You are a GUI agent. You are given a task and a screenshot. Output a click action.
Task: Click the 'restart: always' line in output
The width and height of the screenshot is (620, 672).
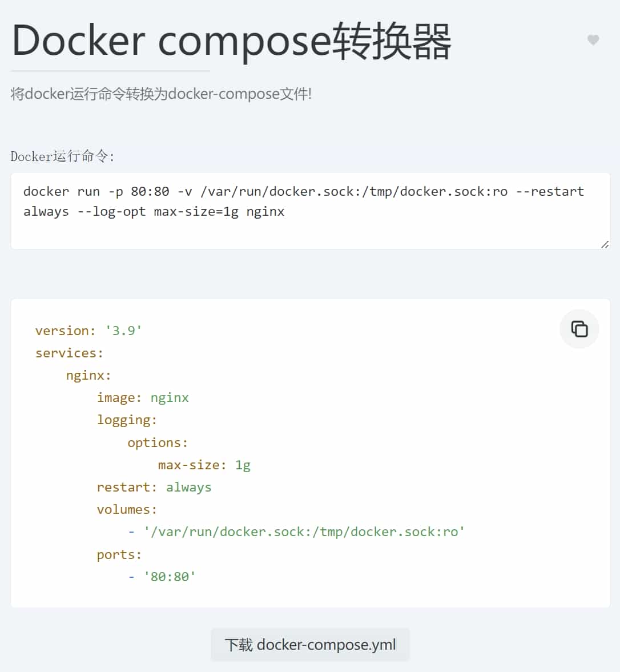coord(154,487)
